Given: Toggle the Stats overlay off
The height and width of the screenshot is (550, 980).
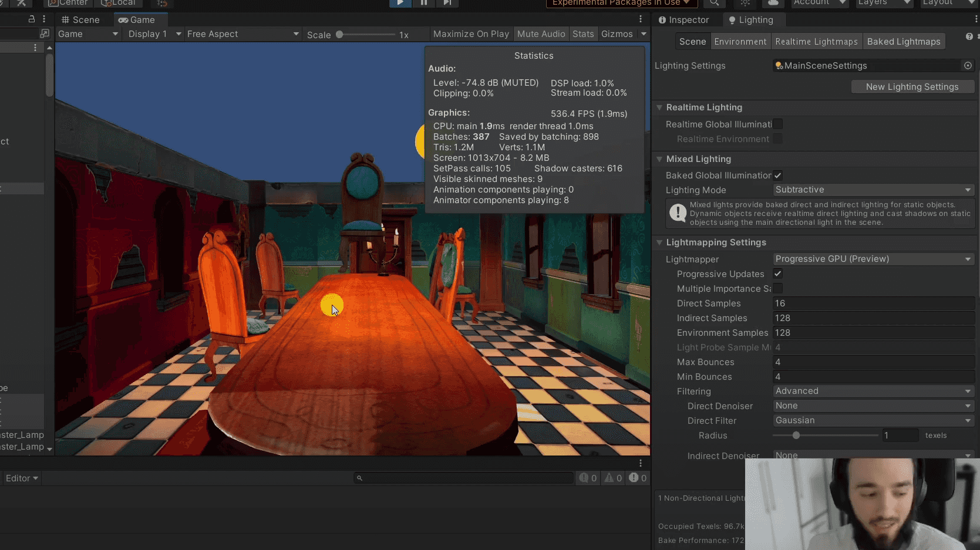Looking at the screenshot, I should (583, 33).
